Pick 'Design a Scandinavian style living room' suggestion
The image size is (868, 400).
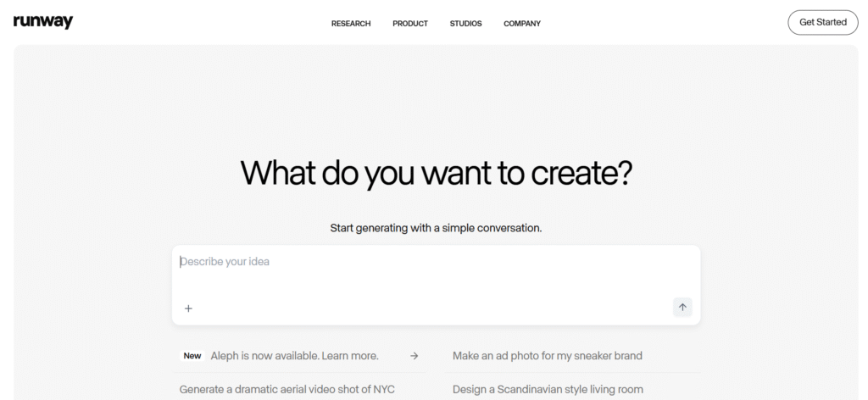click(x=548, y=389)
